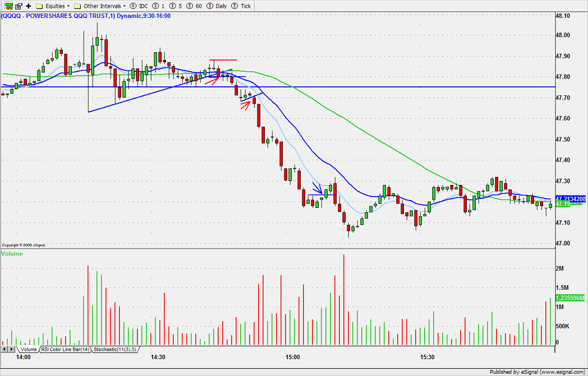Click the 1.235596M volume marker
This screenshot has height=376, width=588.
tap(570, 298)
